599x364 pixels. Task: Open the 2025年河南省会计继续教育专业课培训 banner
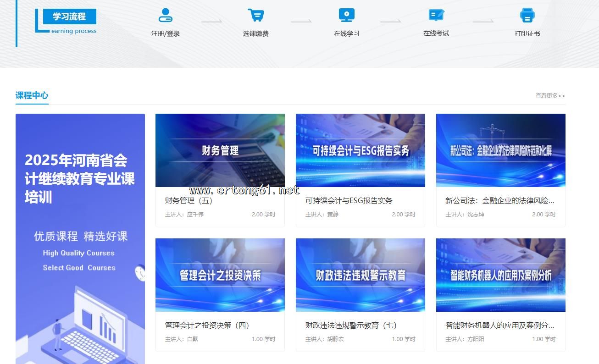click(80, 238)
